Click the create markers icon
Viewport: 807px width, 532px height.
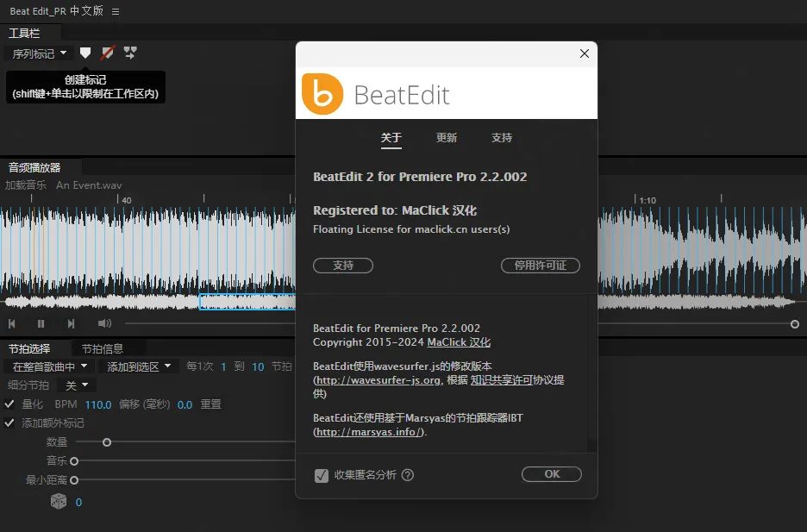pyautogui.click(x=85, y=53)
